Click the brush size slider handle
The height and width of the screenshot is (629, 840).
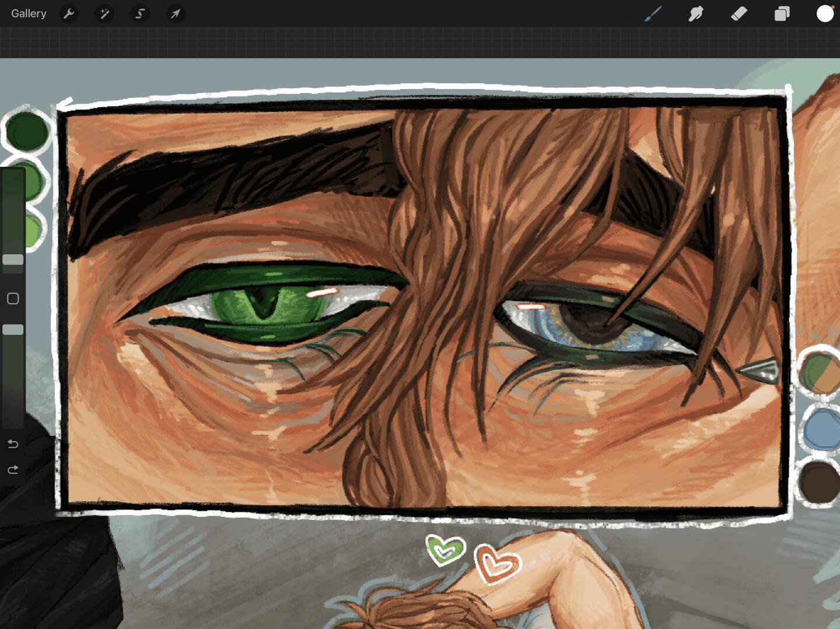tap(13, 259)
